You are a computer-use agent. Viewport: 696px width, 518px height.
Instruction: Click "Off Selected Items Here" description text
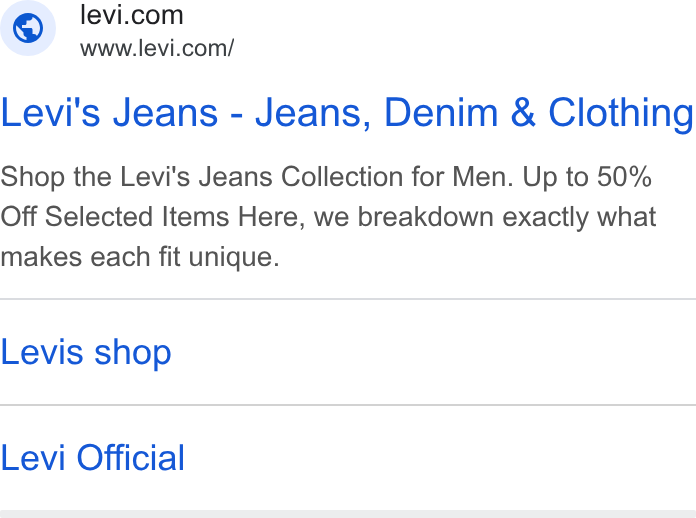(x=152, y=217)
